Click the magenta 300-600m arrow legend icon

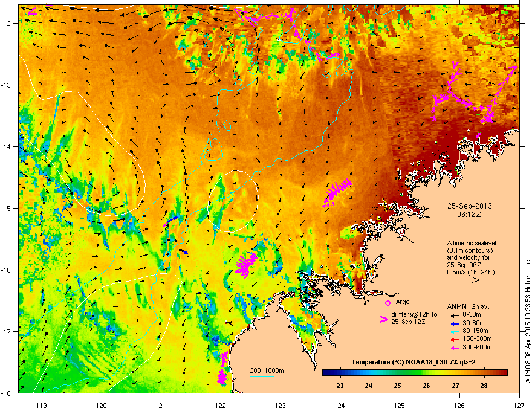point(454,348)
